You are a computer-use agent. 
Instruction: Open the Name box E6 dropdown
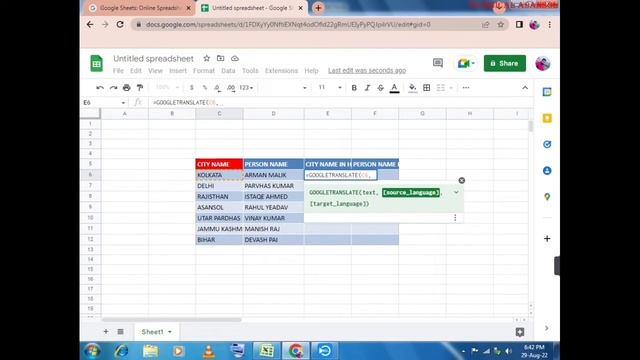pyautogui.click(x=123, y=103)
